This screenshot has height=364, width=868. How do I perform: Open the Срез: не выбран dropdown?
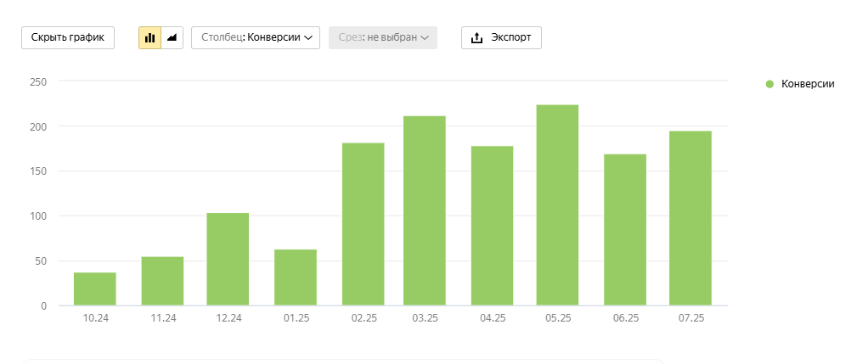coord(382,37)
